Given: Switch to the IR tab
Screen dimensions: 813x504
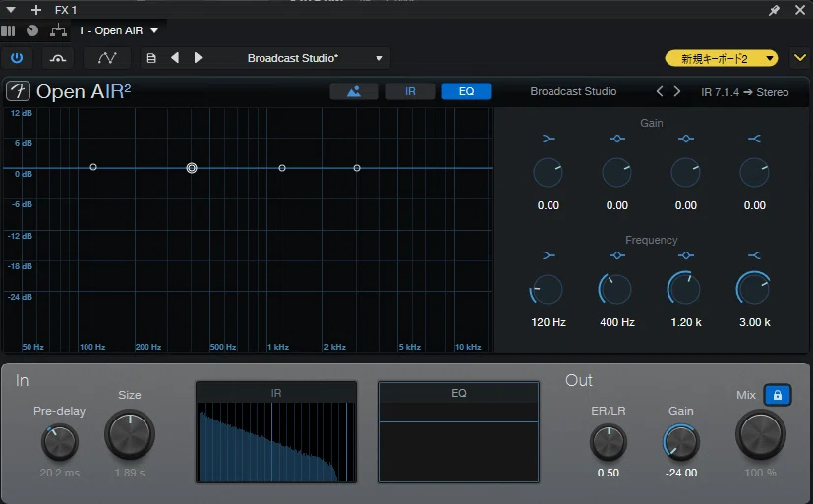Looking at the screenshot, I should [x=410, y=91].
